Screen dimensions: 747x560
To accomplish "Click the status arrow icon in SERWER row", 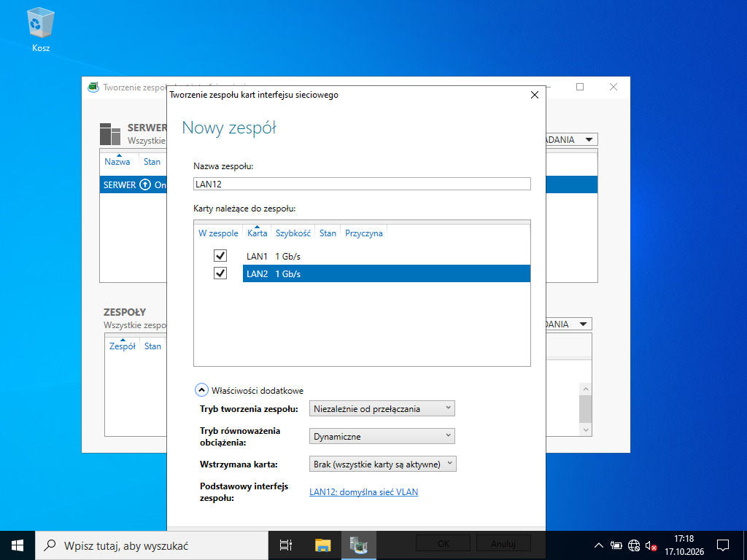I will pyautogui.click(x=145, y=184).
